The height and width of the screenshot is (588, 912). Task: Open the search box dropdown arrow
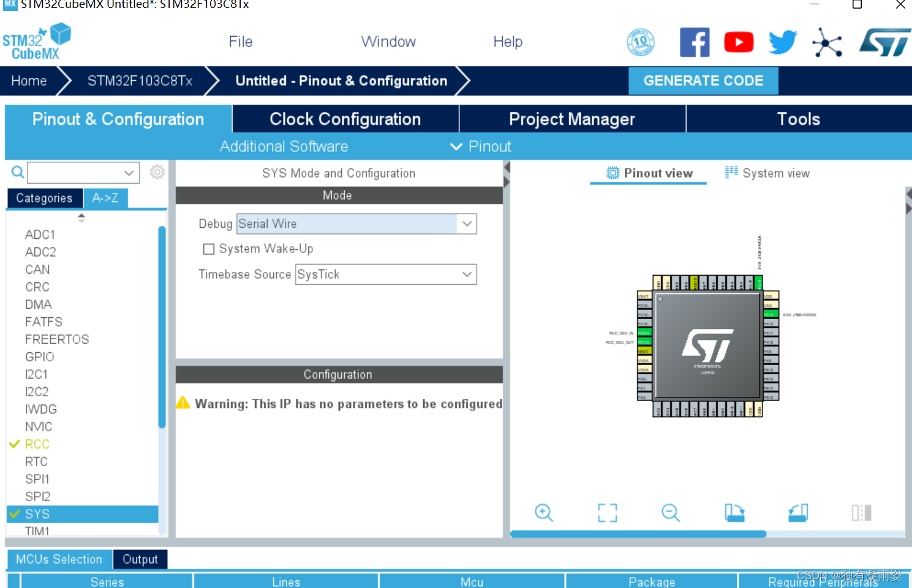tap(129, 173)
